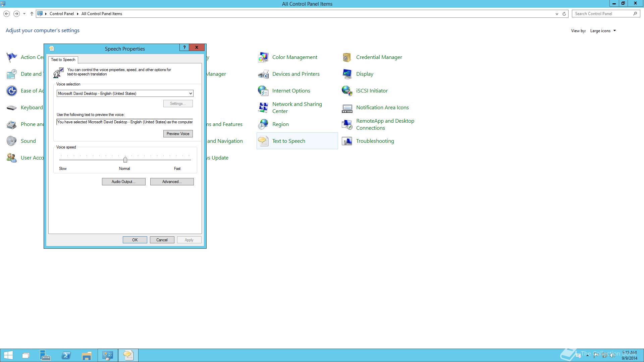644x362 pixels.
Task: Click the Text to Speech icon
Action: (263, 141)
